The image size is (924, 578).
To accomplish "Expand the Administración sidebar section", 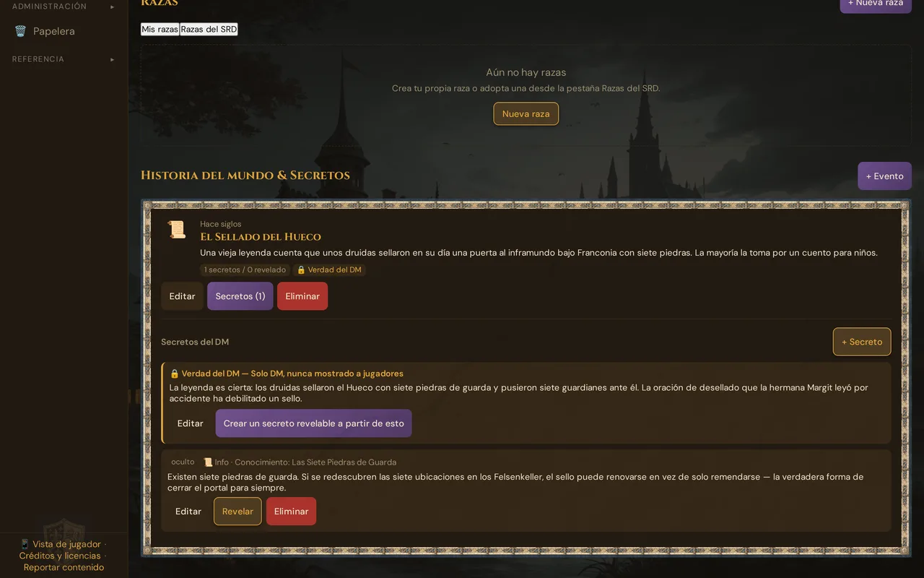I will click(64, 7).
